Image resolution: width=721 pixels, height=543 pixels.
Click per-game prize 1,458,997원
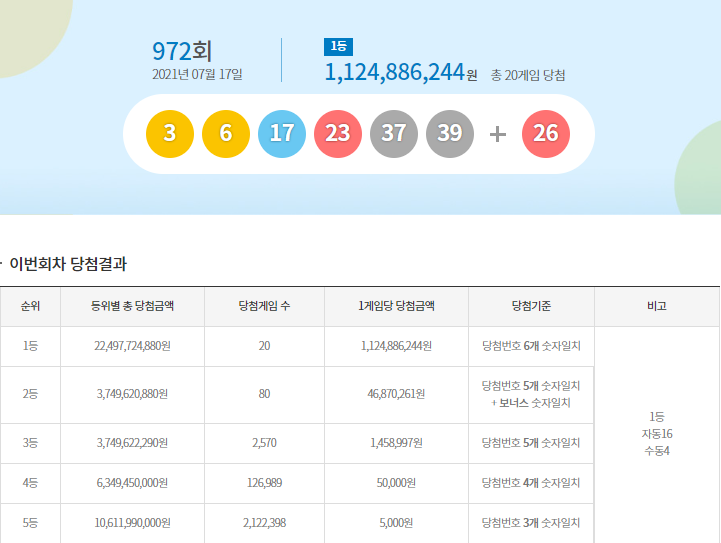pos(396,443)
